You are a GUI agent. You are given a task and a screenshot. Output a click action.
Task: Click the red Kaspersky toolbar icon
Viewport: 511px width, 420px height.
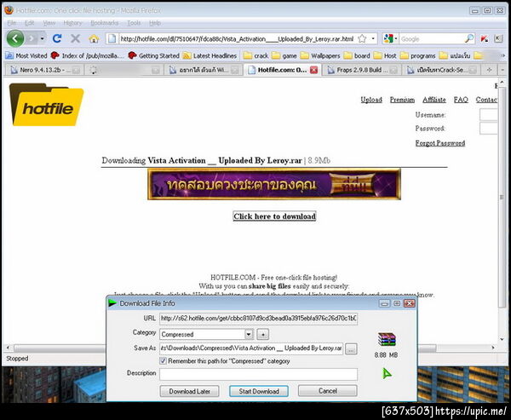(x=484, y=39)
